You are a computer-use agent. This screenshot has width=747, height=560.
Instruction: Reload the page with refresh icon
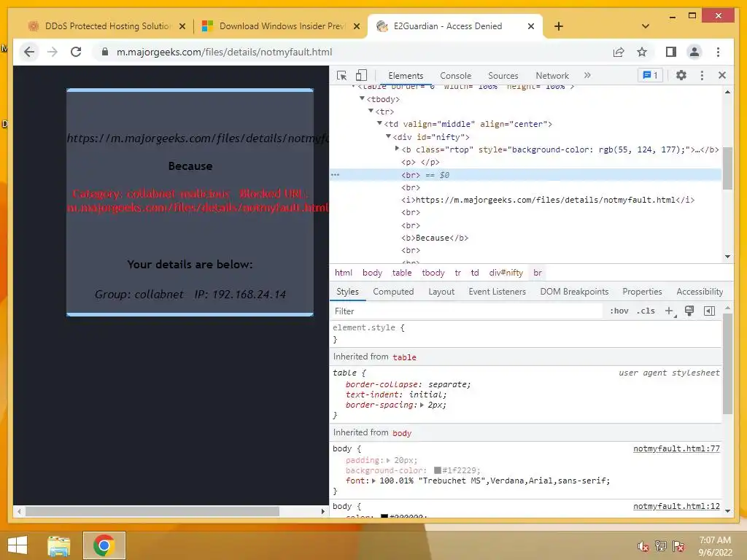[x=76, y=52]
